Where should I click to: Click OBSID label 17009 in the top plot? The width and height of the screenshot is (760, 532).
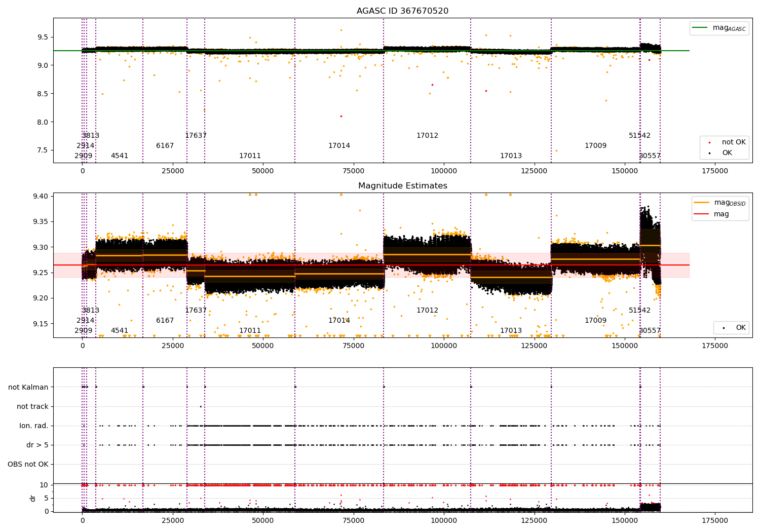tap(596, 146)
